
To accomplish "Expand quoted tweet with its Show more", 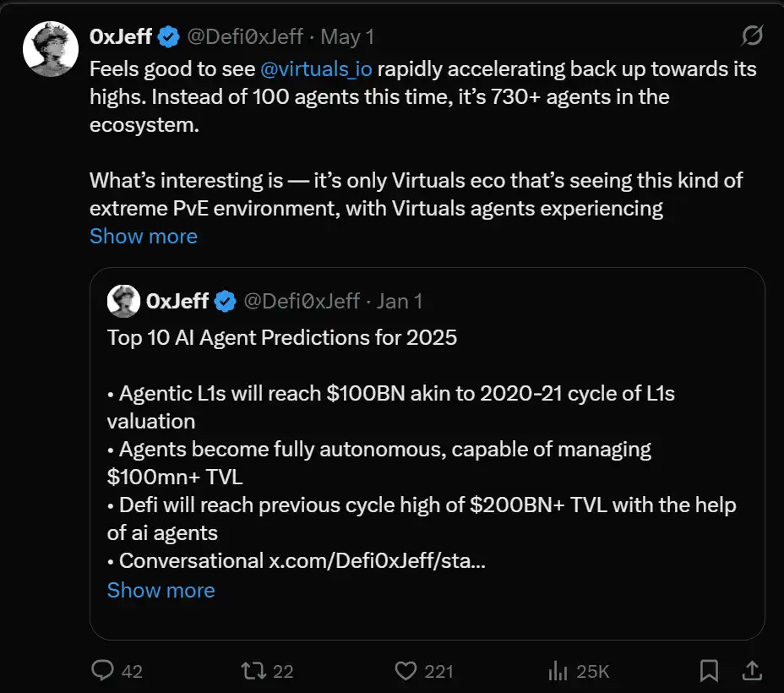I will [x=161, y=590].
